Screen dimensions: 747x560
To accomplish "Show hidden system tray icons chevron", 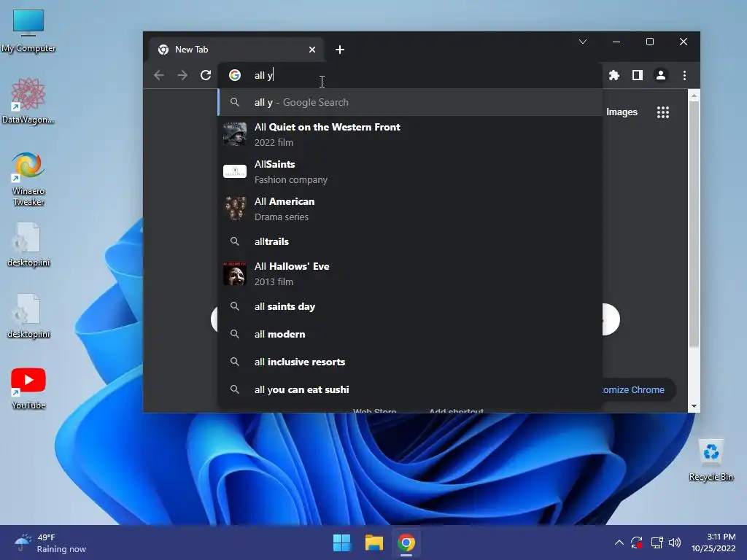I will pyautogui.click(x=619, y=542).
